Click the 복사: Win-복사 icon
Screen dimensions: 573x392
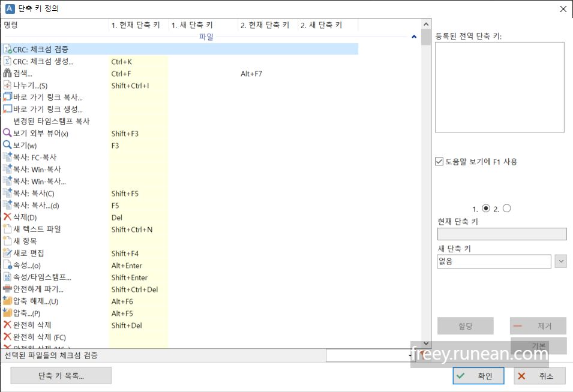point(7,169)
